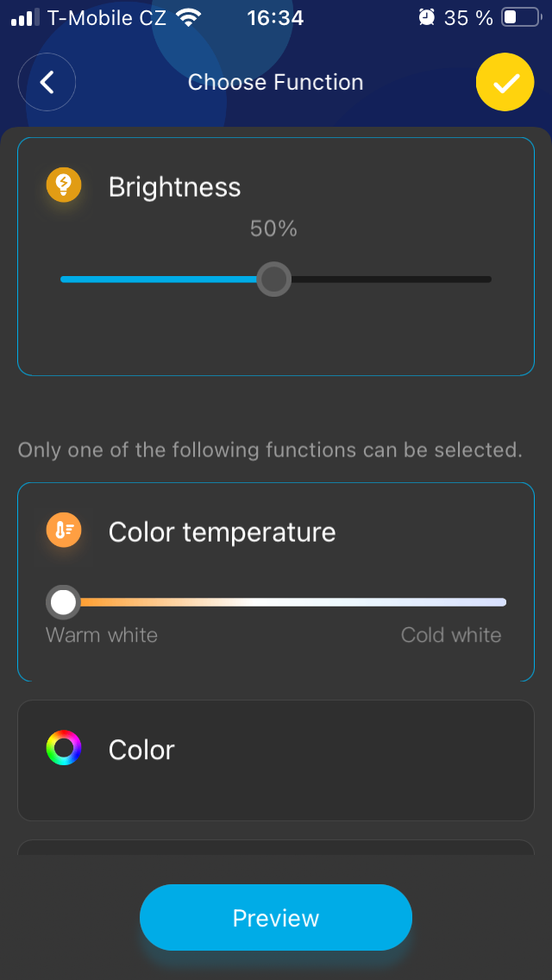Tap the alarm clock status icon
The image size is (552, 980).
426,17
